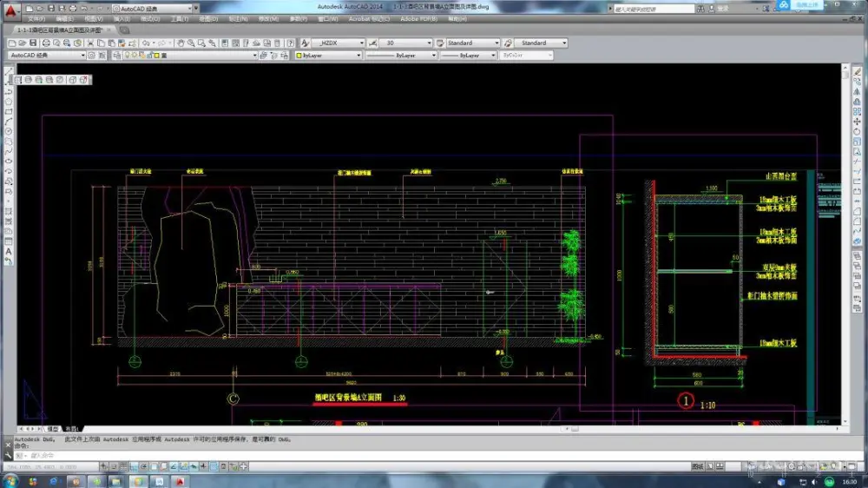Open the dimension style dropdown showing 30
This screenshot has height=488, width=868.
click(x=428, y=43)
